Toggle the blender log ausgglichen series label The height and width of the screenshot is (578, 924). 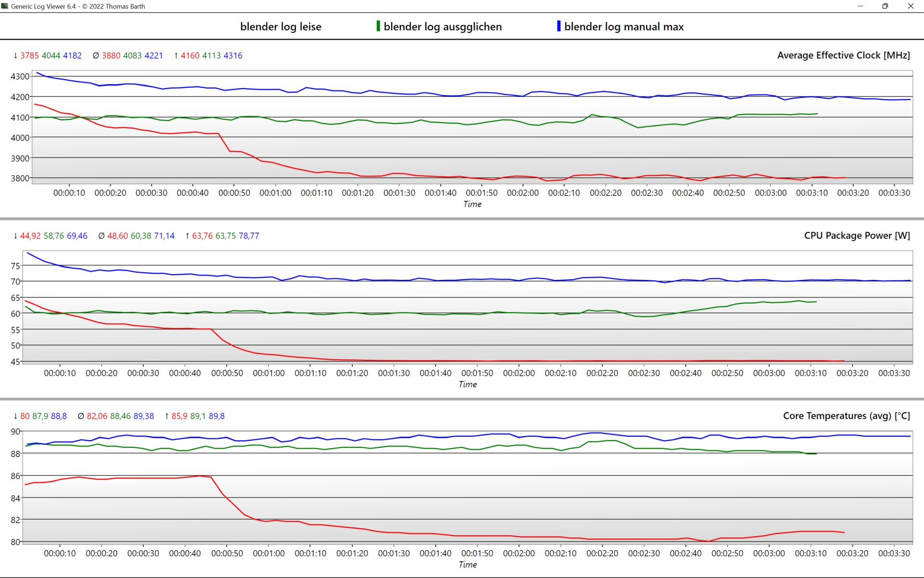click(442, 27)
